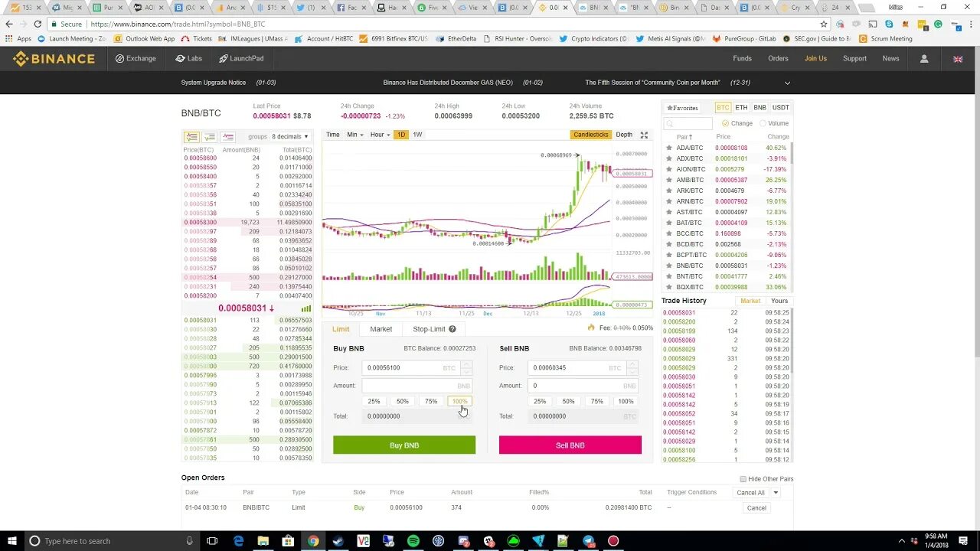Image resolution: width=980 pixels, height=551 pixels.
Task: Click the Binance logo
Action: pos(54,59)
